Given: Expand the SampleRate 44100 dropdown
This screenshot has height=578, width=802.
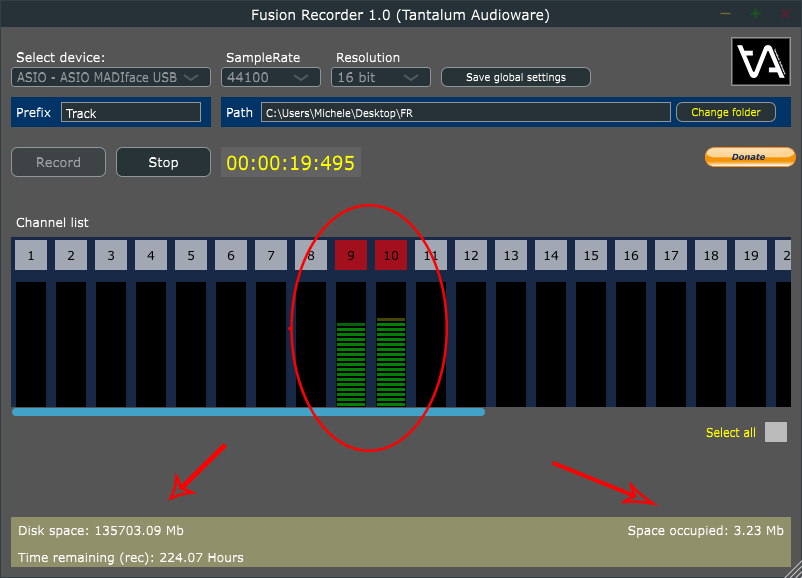Looking at the screenshot, I should click(x=271, y=77).
